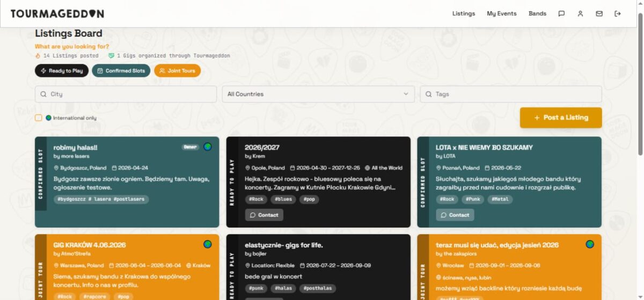This screenshot has height=300, width=644.
Task: Go to the Listings nav item
Action: click(463, 13)
